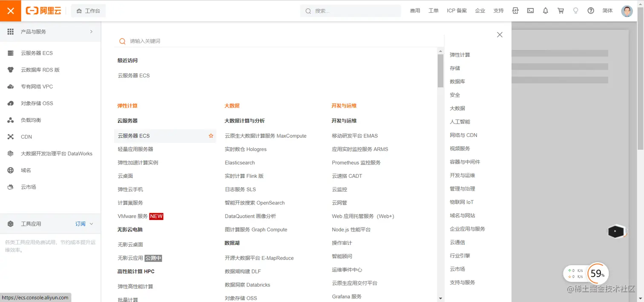This screenshot has height=302, width=644.
Task: Open the CloudShell terminal icon
Action: [530, 11]
